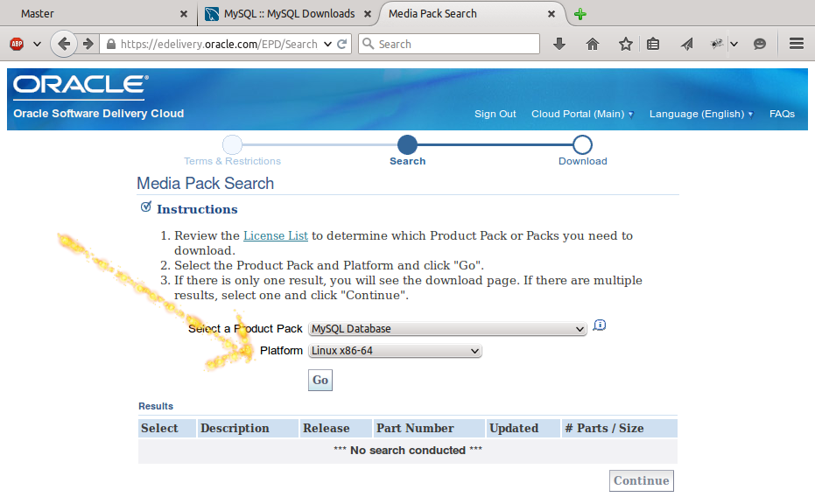This screenshot has height=504, width=815.
Task: Click the Media Pack Search heading
Action: tap(206, 184)
